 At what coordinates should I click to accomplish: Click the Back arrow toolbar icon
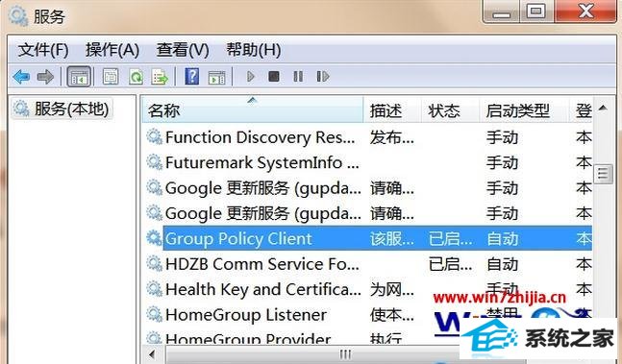[21, 77]
